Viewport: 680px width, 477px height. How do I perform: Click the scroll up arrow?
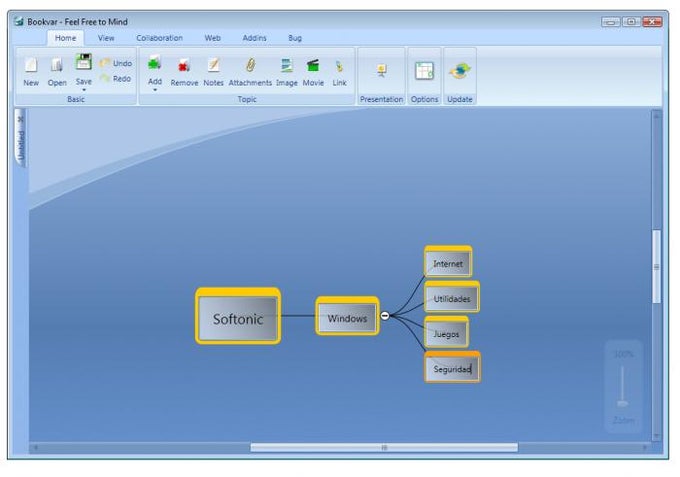pyautogui.click(x=657, y=116)
